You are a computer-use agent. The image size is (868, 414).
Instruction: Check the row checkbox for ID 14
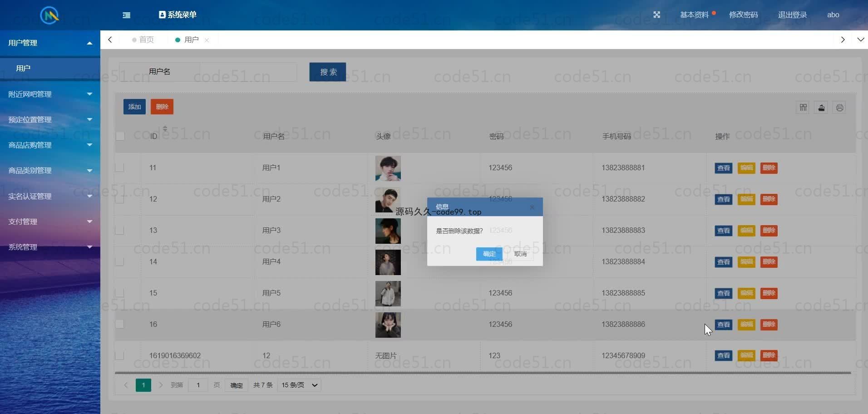tap(119, 261)
